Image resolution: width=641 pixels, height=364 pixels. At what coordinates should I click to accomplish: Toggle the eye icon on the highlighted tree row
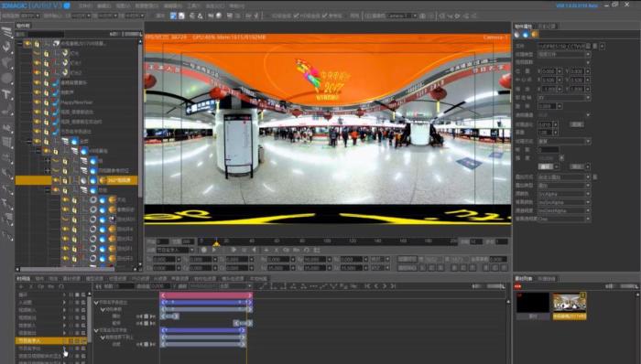(56, 180)
